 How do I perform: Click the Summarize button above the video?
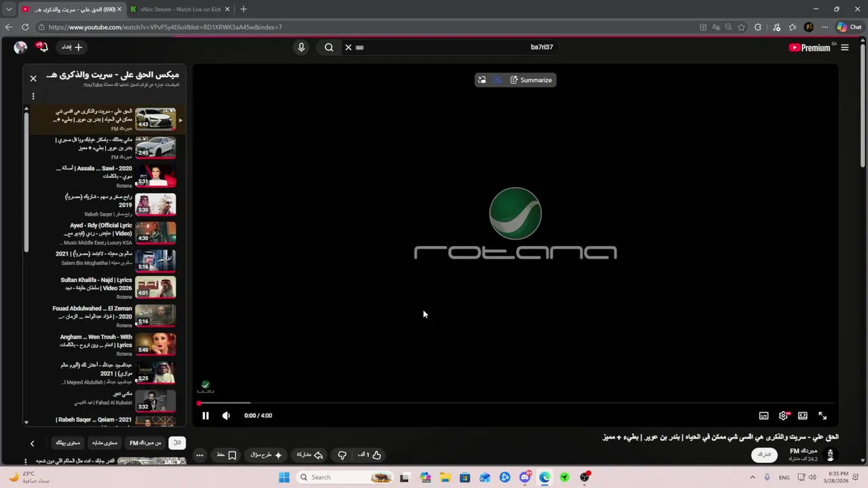(x=531, y=80)
